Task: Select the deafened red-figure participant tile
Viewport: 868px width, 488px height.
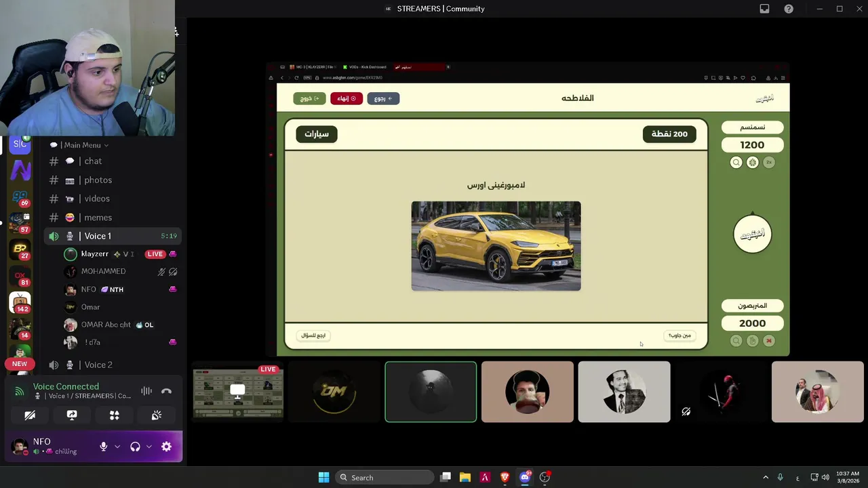Action: click(721, 392)
